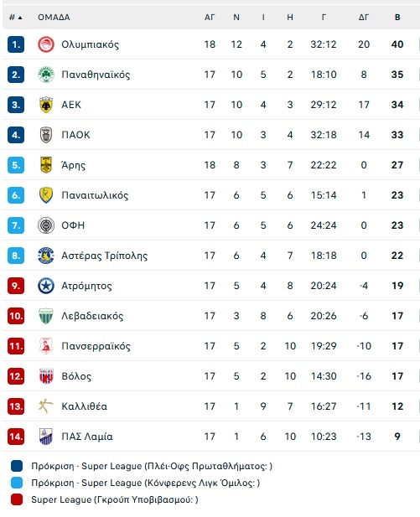This screenshot has width=420, height=517.
Task: Open the Καλλιθέα team logo
Action: [46, 406]
